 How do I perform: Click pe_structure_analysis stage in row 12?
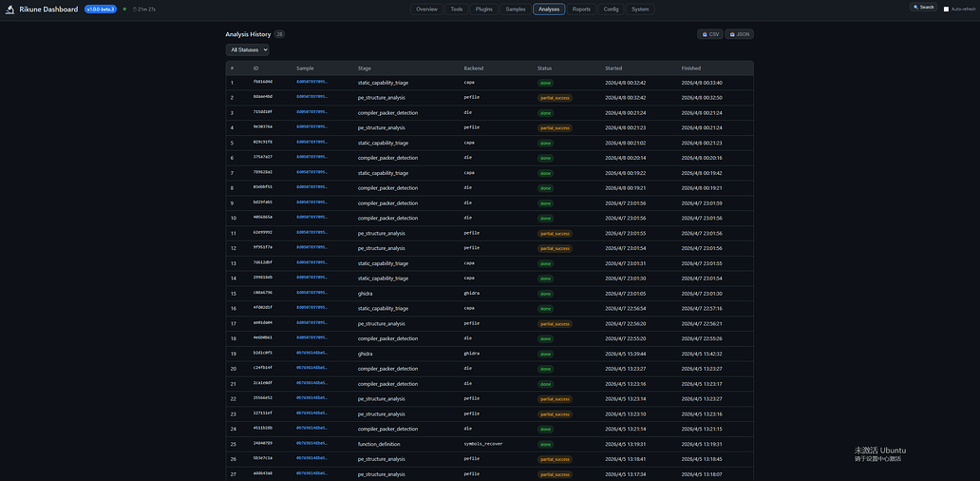tap(381, 248)
